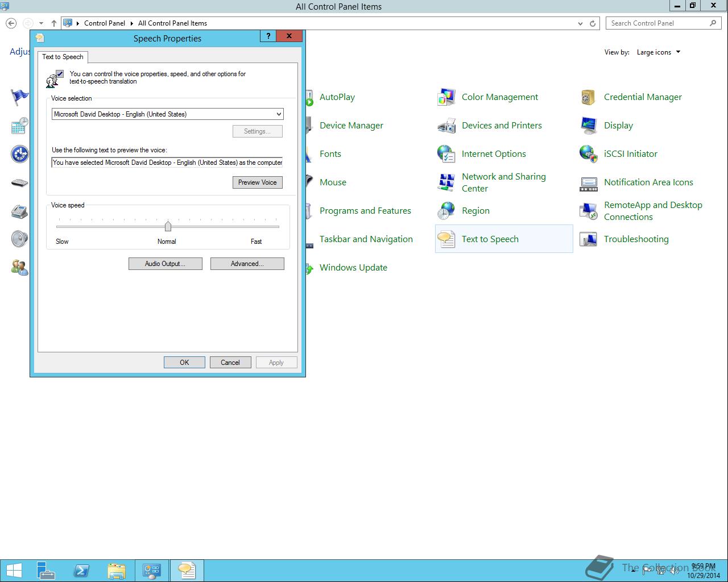This screenshot has width=728, height=582.
Task: Refresh the Control Panel address bar
Action: pyautogui.click(x=593, y=23)
